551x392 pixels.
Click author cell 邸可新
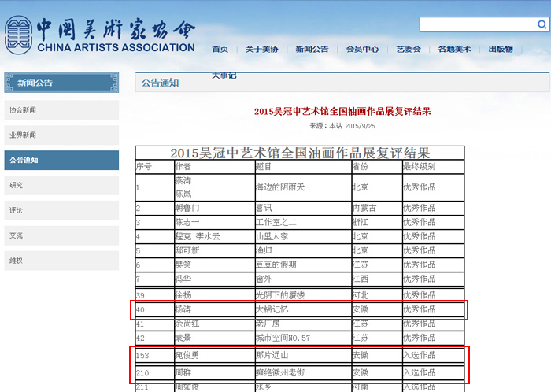click(x=215, y=250)
